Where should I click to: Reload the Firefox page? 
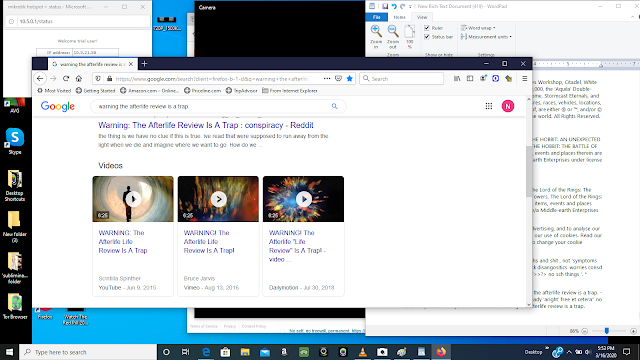coord(66,78)
